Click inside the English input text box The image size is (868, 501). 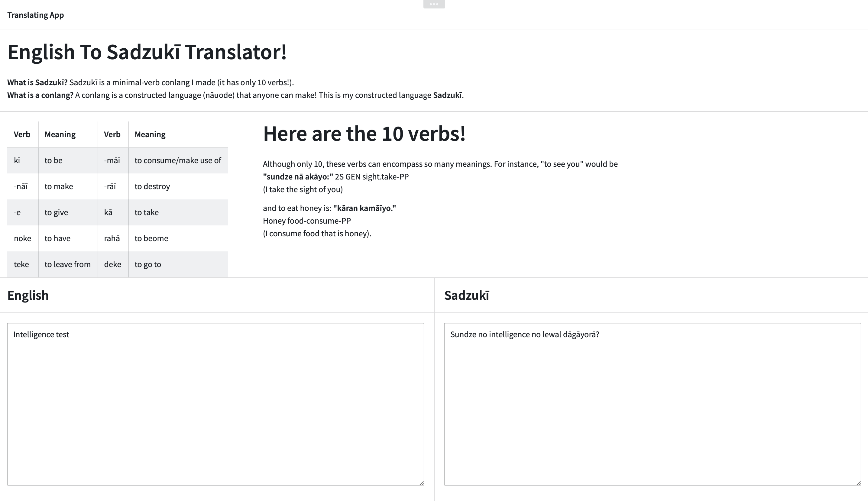pyautogui.click(x=215, y=404)
